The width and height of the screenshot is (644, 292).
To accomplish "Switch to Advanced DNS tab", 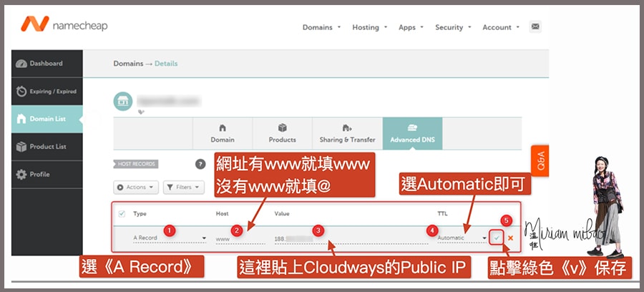I will pos(412,133).
